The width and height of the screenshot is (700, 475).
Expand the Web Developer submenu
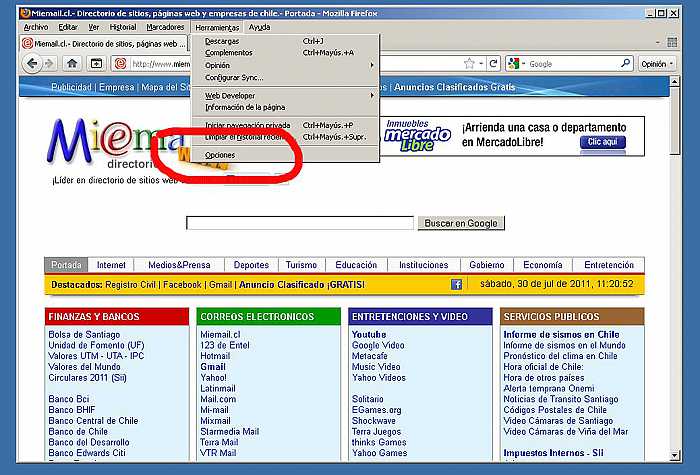click(x=372, y=95)
